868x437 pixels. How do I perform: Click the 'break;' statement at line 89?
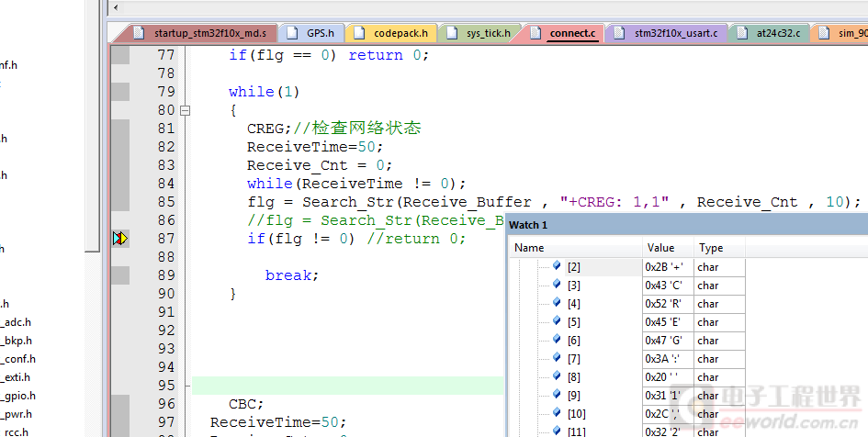point(292,275)
